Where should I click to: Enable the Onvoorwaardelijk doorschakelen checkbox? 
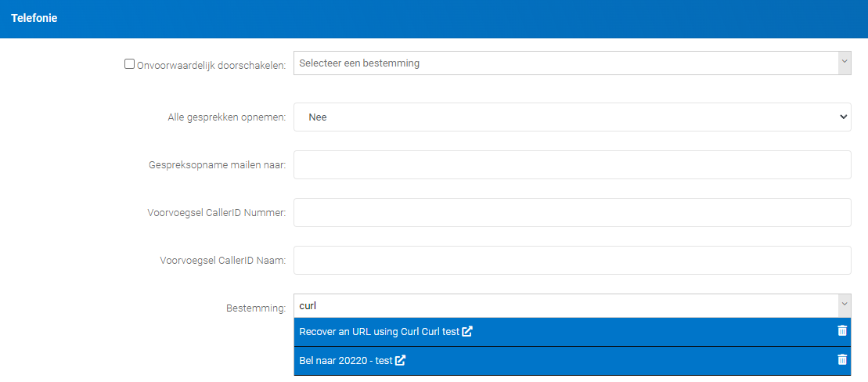(130, 64)
